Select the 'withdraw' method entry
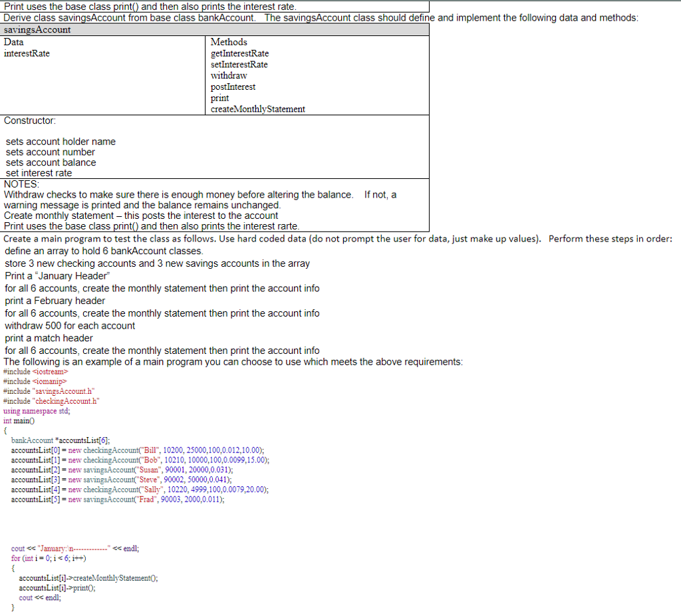Screen dimensions: 681x616 (229, 76)
